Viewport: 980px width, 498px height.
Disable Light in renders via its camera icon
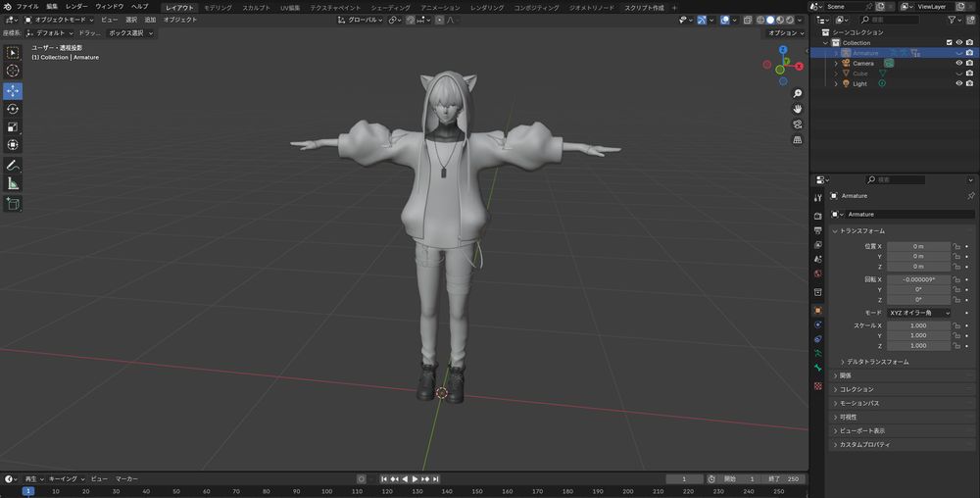(969, 83)
